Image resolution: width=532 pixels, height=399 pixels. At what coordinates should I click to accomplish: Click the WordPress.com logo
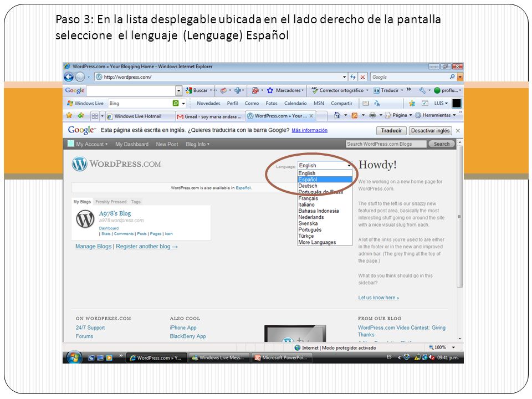[116, 164]
